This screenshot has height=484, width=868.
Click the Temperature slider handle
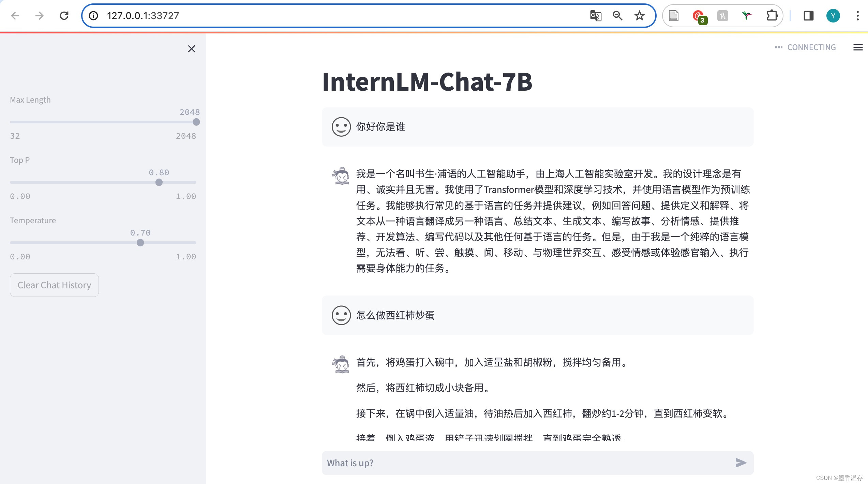(x=140, y=243)
